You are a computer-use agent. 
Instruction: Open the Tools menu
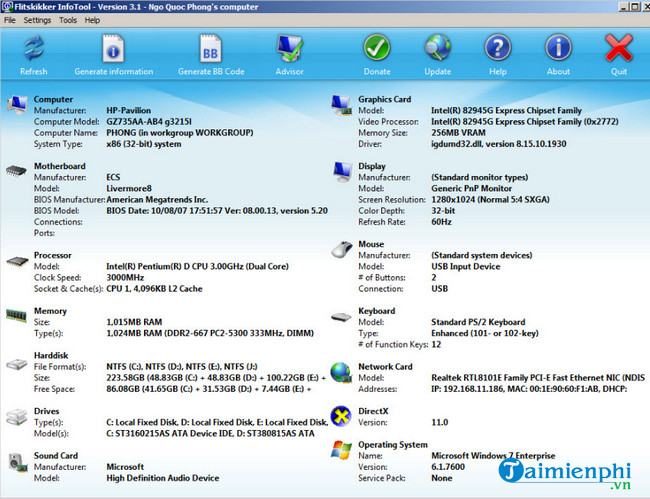pyautogui.click(x=68, y=20)
